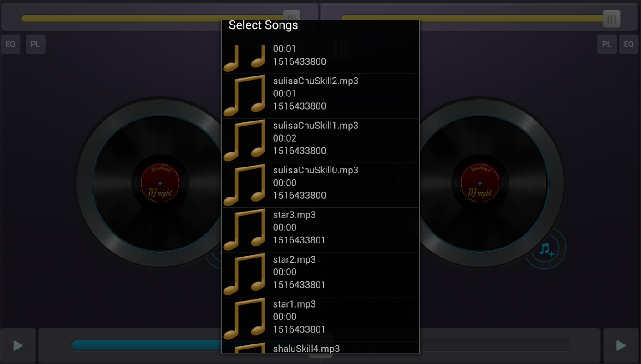Select song shaluSkill4.mp3
Viewport: 641px width, 364px height.
click(x=320, y=348)
